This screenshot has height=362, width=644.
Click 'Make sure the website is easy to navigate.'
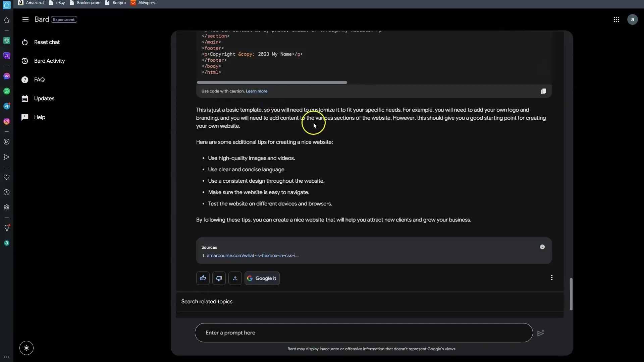(259, 192)
